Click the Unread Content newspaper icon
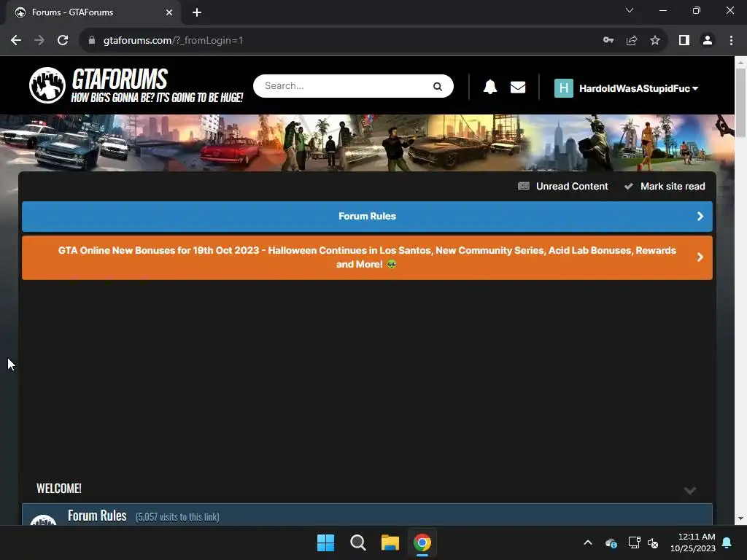Image resolution: width=747 pixels, height=560 pixels. point(524,186)
